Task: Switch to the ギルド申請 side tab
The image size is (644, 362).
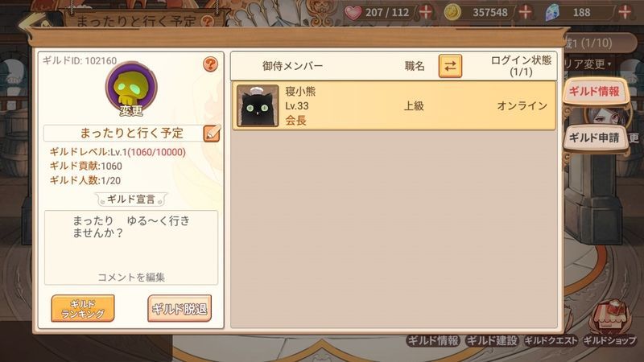Action: (594, 138)
